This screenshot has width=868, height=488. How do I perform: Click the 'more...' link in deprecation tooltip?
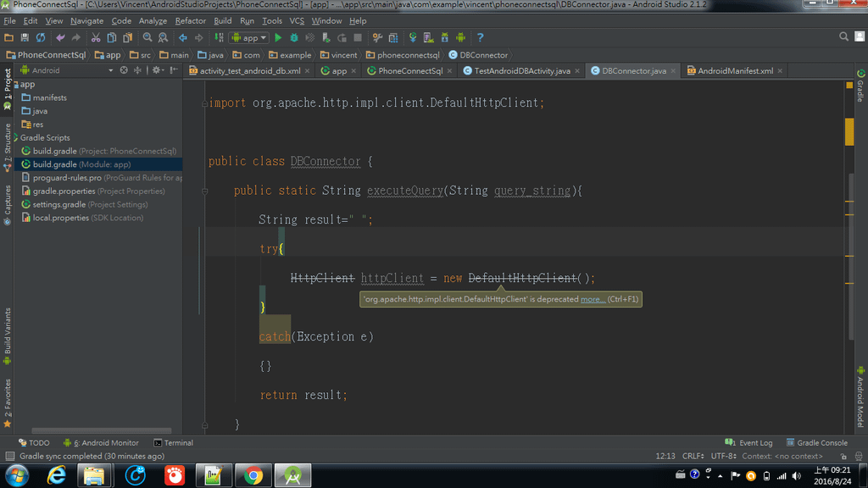pyautogui.click(x=593, y=299)
